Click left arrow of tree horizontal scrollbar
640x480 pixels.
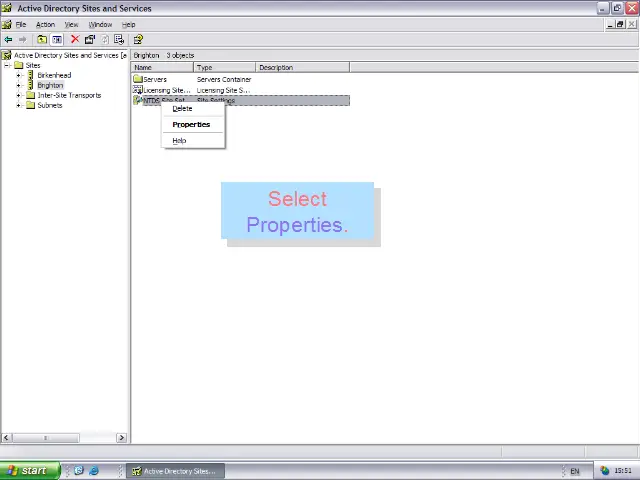6,438
